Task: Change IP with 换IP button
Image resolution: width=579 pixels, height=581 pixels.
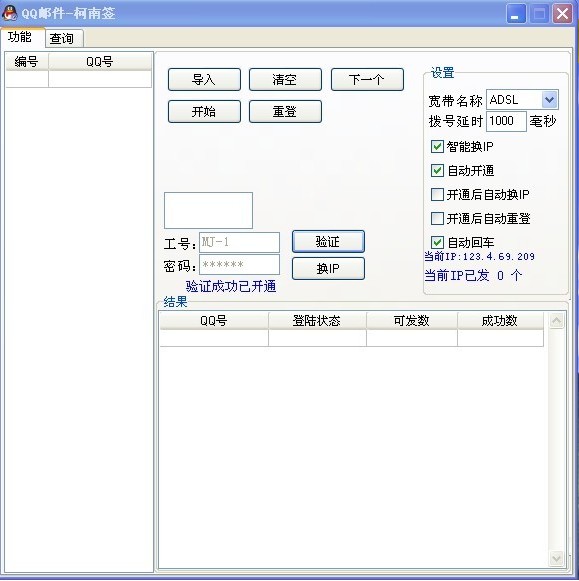Action: 328,268
